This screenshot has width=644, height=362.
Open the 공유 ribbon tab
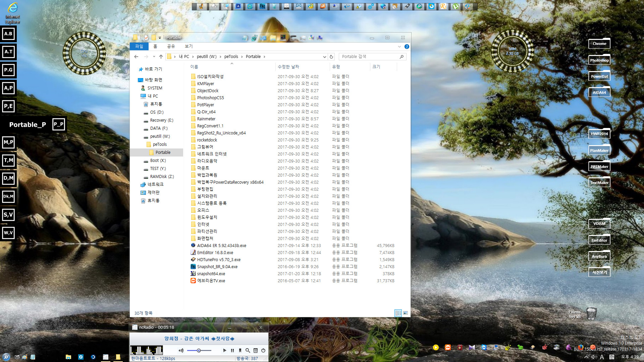171,46
